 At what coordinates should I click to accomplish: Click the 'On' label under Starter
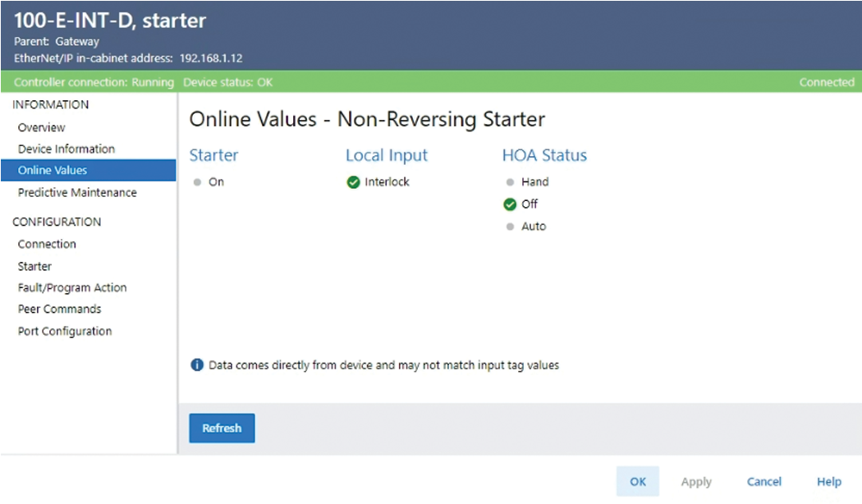(x=216, y=182)
